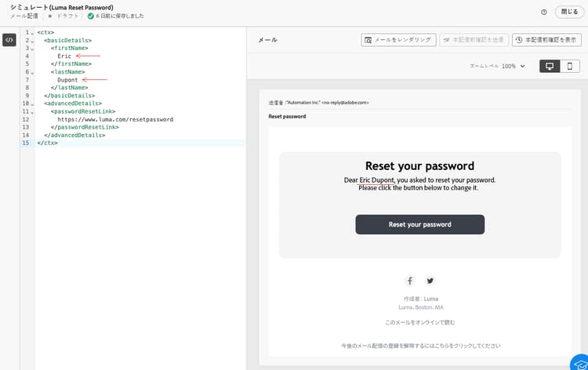This screenshot has width=588, height=370.
Task: Click the Eric value in code
Action: (x=64, y=56)
